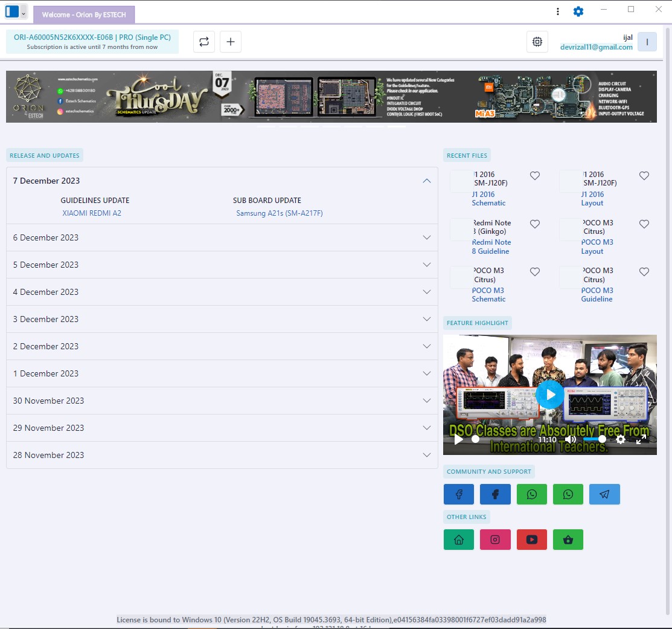The width and height of the screenshot is (672, 629).
Task: Seek using the video progress slider knob
Action: (475, 439)
